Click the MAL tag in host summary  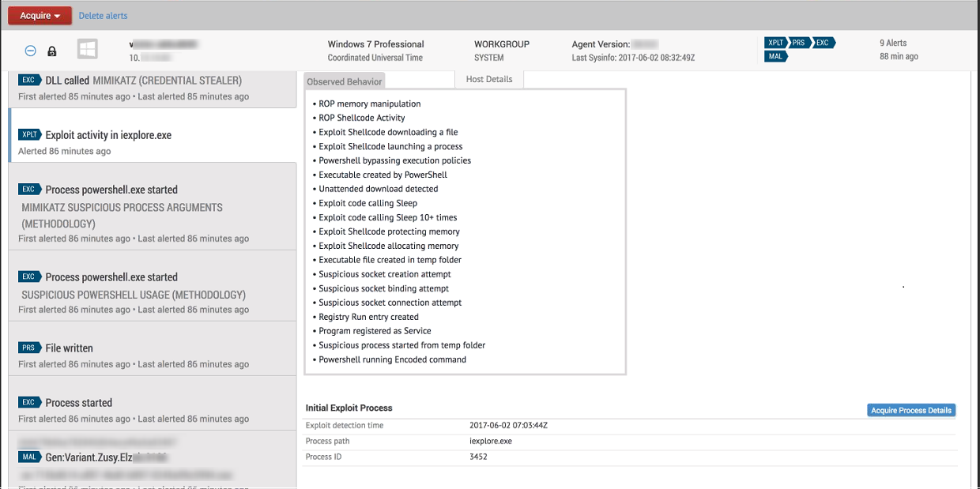point(775,56)
